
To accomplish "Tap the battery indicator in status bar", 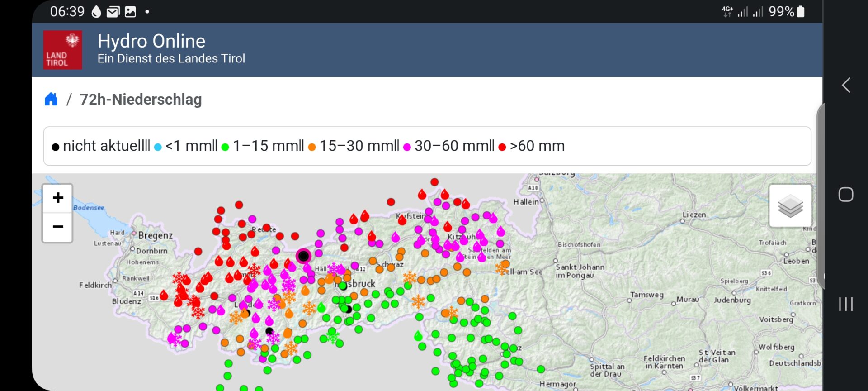I will click(x=801, y=11).
